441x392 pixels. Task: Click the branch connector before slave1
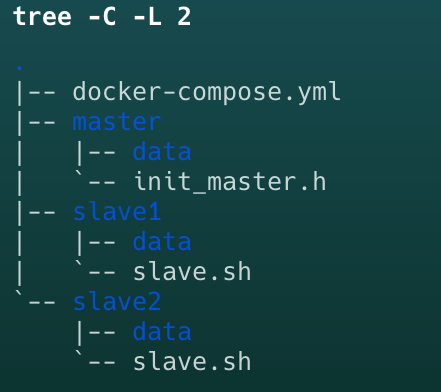click(x=36, y=212)
